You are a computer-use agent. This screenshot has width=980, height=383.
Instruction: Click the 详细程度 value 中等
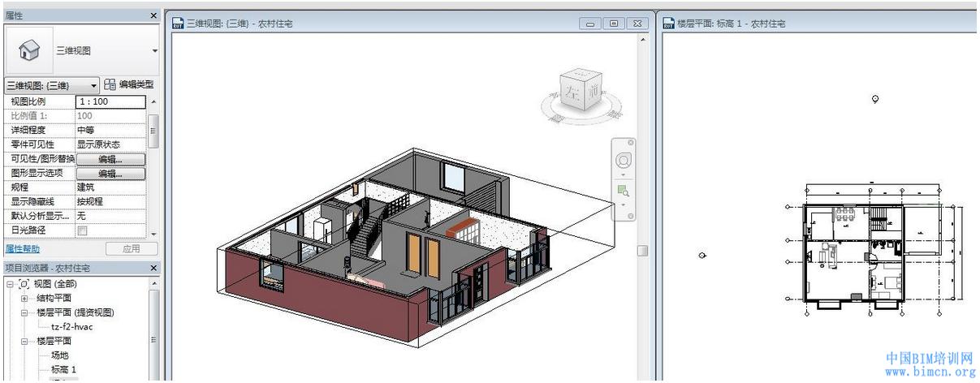pos(110,130)
